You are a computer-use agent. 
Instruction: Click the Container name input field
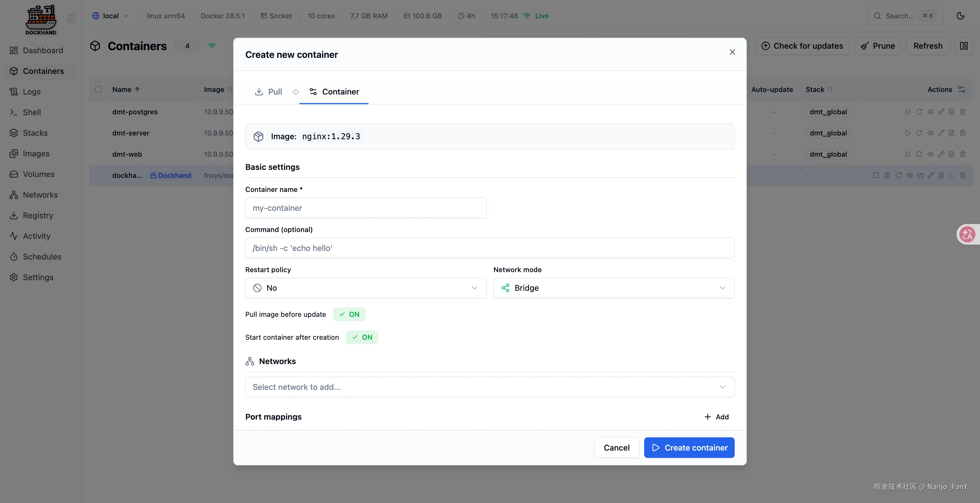pyautogui.click(x=365, y=208)
